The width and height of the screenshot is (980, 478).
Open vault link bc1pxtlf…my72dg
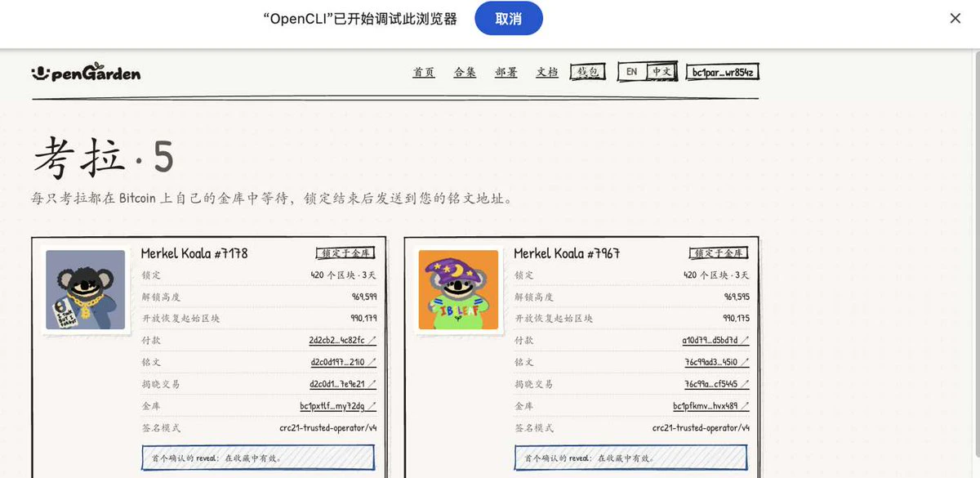[338, 405]
